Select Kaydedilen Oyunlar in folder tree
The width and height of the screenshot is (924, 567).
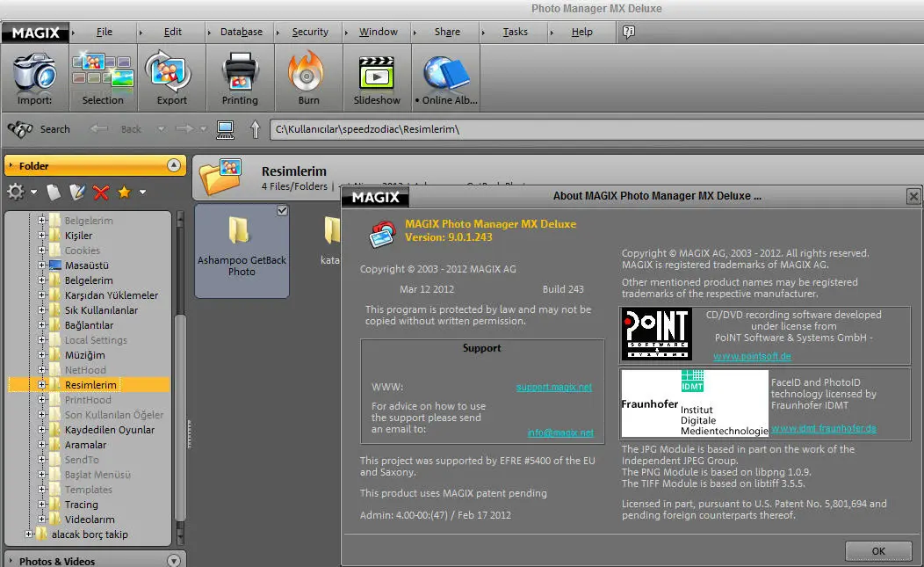click(110, 430)
